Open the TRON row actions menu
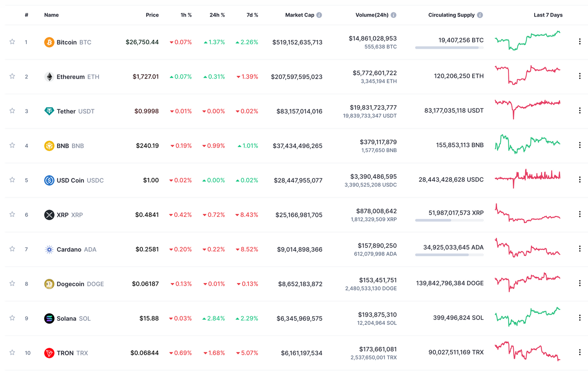Screen dimensions: 588x374 coord(580,352)
